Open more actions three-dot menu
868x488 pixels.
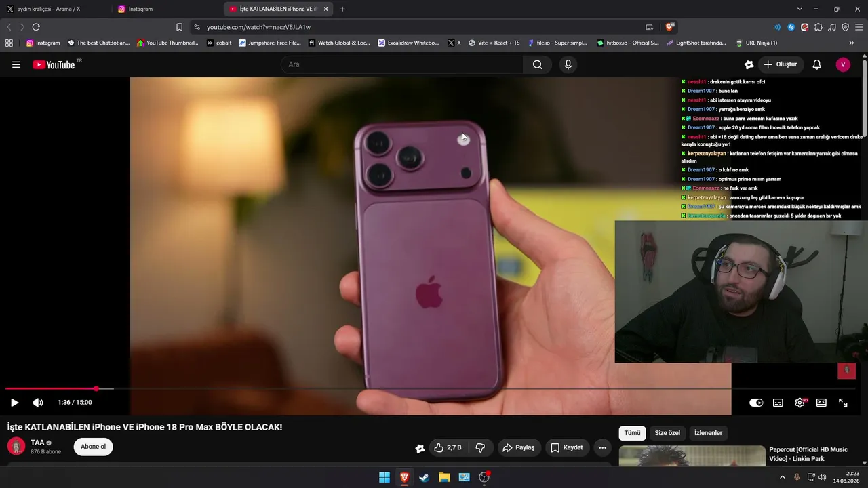602,447
